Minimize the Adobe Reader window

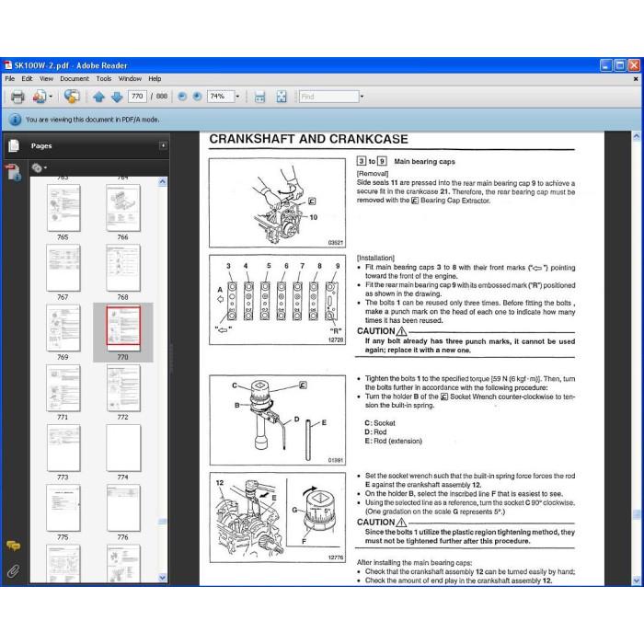[x=605, y=65]
